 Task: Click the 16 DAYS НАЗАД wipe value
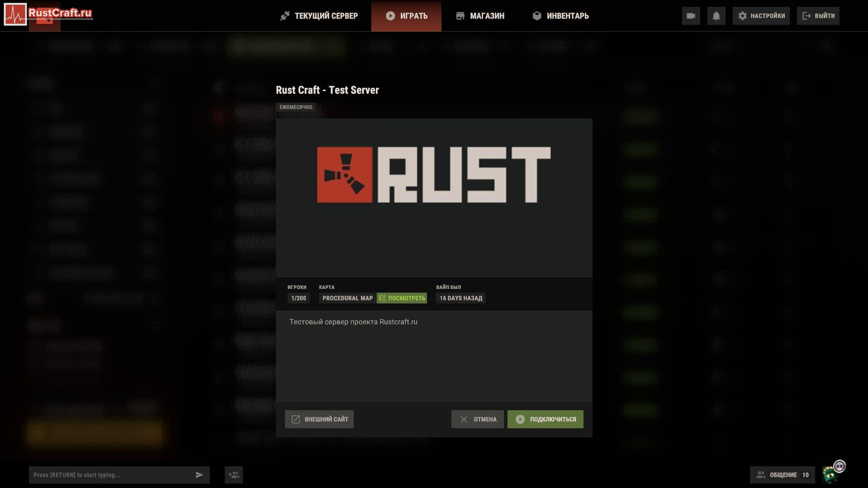pos(461,298)
